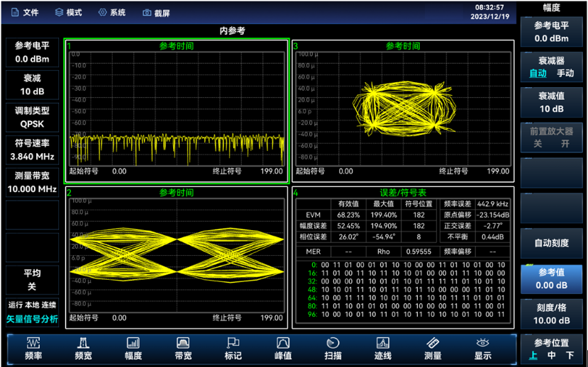This screenshot has width=588, height=367.
Task: Open the 峰值 peak search icon
Action: pyautogui.click(x=283, y=349)
